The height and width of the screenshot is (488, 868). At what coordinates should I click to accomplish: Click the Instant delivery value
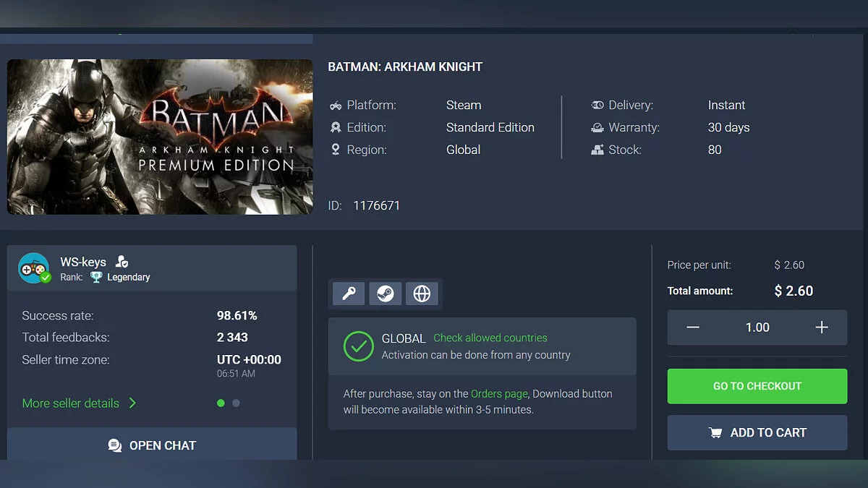(726, 106)
